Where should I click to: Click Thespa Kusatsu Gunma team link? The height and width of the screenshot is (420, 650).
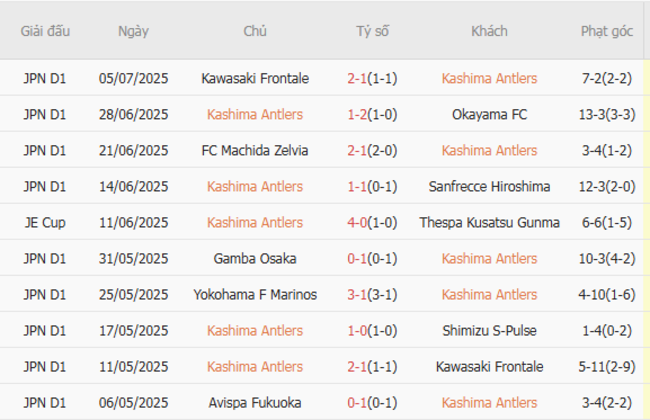pos(489,222)
